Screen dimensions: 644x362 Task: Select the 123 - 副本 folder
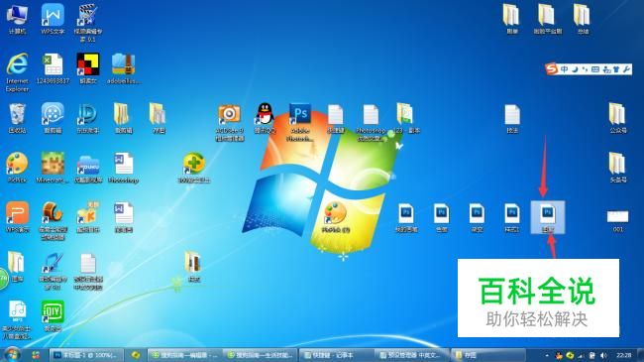tap(406, 118)
